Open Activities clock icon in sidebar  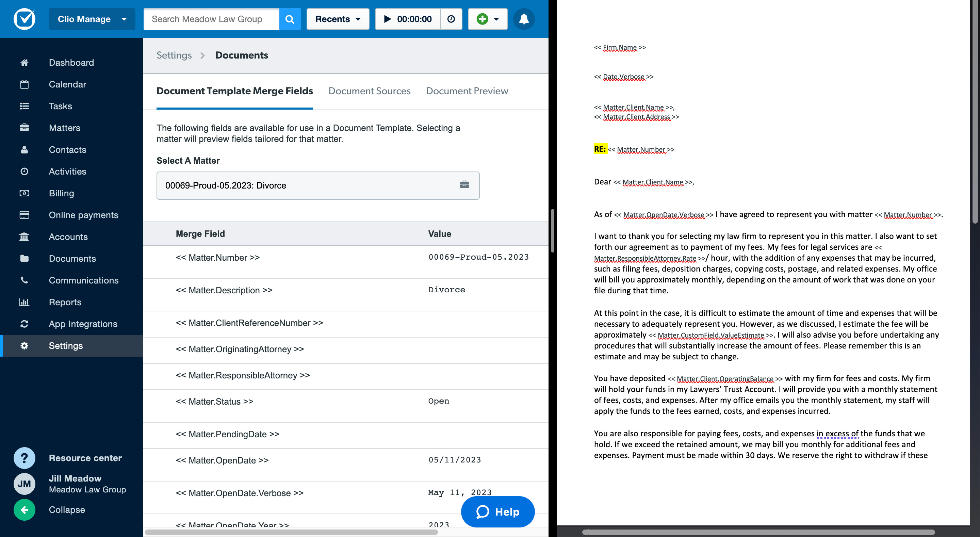[x=24, y=171]
